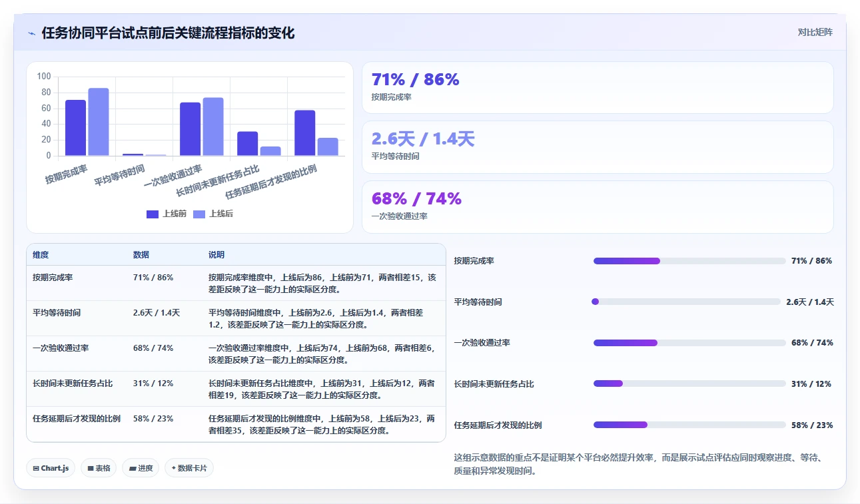Select the 平均等待时间 table row name
The height and width of the screenshot is (504, 860).
(x=57, y=312)
